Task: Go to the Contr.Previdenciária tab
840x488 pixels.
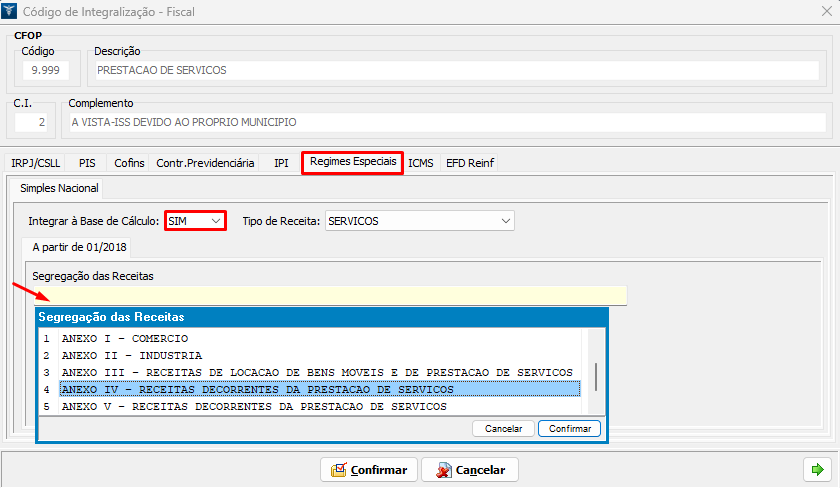Action: [x=205, y=163]
